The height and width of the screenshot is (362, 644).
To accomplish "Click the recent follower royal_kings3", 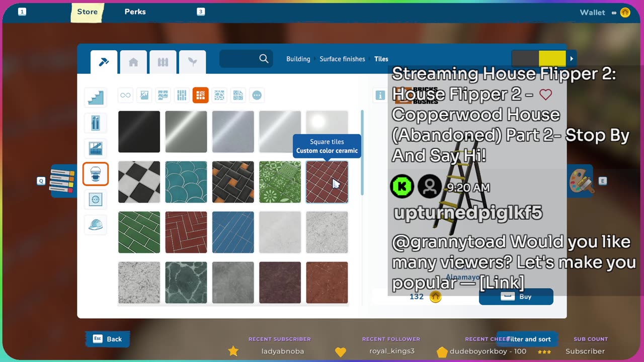I will click(x=392, y=351).
